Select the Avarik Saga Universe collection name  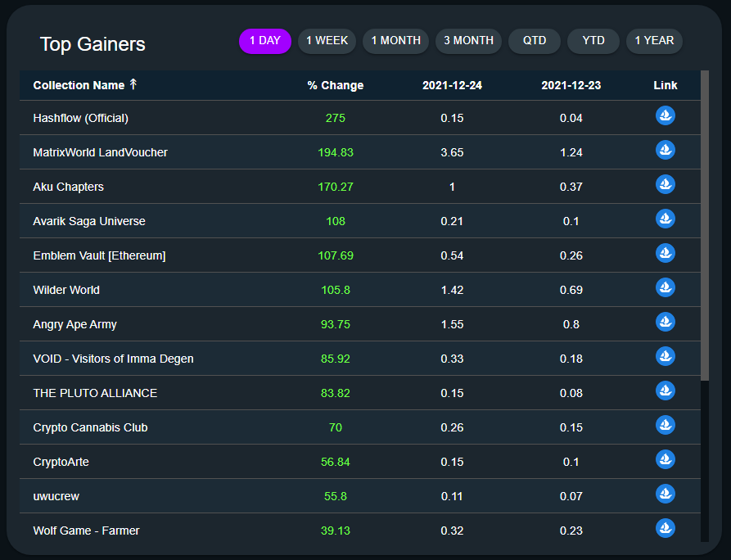pyautogui.click(x=89, y=221)
